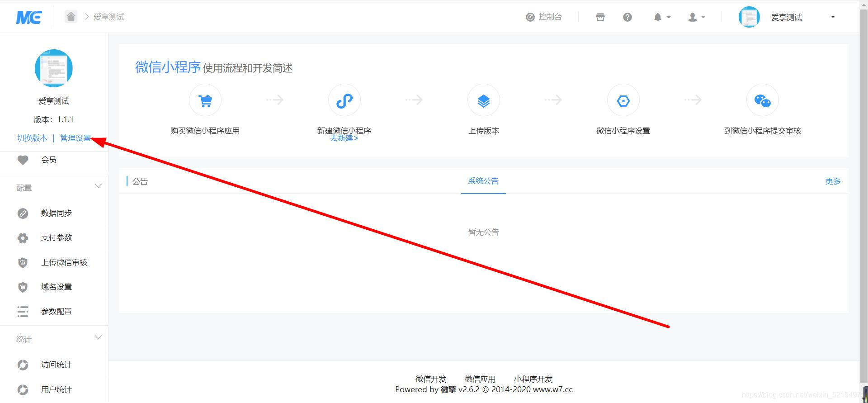
Task: Select the 系统公告 tab
Action: 483,181
